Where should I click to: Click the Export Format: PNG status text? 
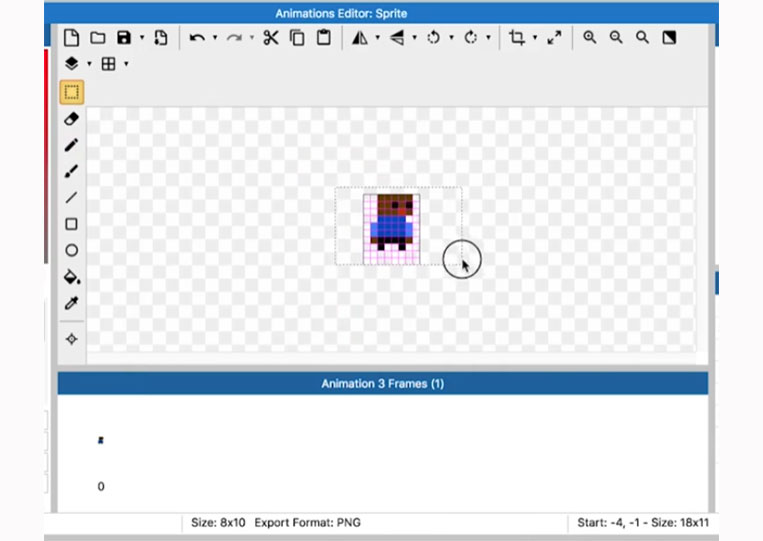(x=308, y=523)
